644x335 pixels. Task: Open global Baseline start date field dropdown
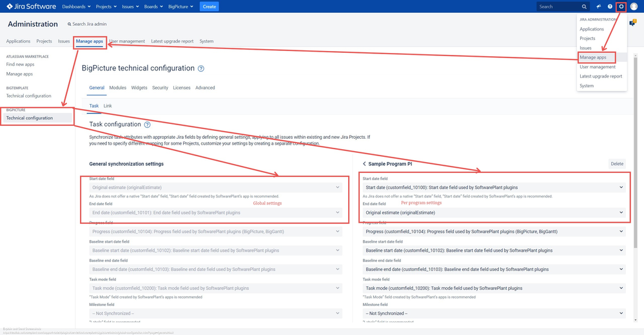point(215,250)
